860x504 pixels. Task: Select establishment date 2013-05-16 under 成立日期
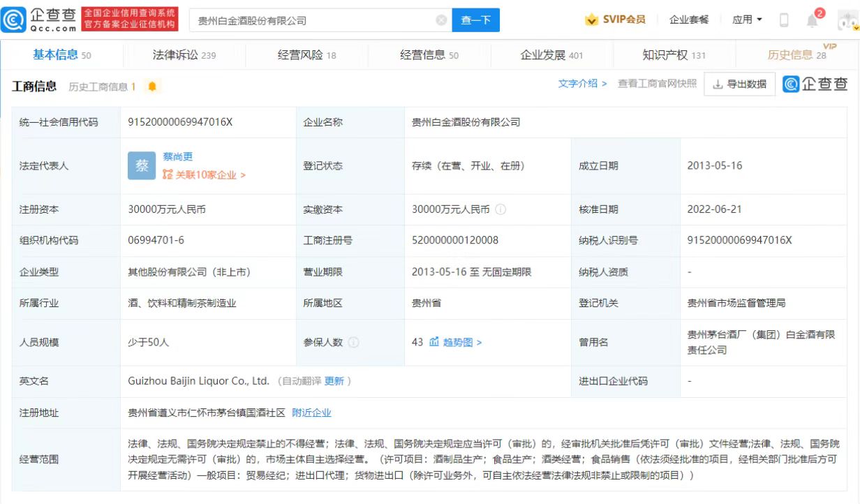713,166
